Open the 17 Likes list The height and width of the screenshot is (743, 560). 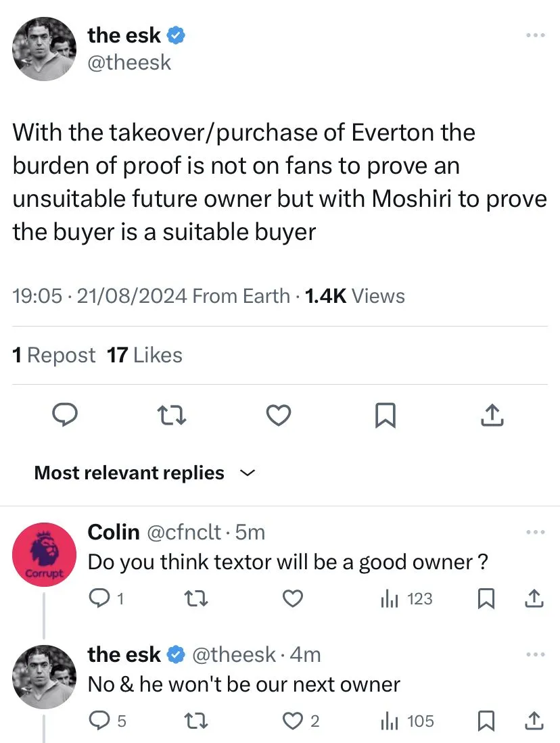145,355
